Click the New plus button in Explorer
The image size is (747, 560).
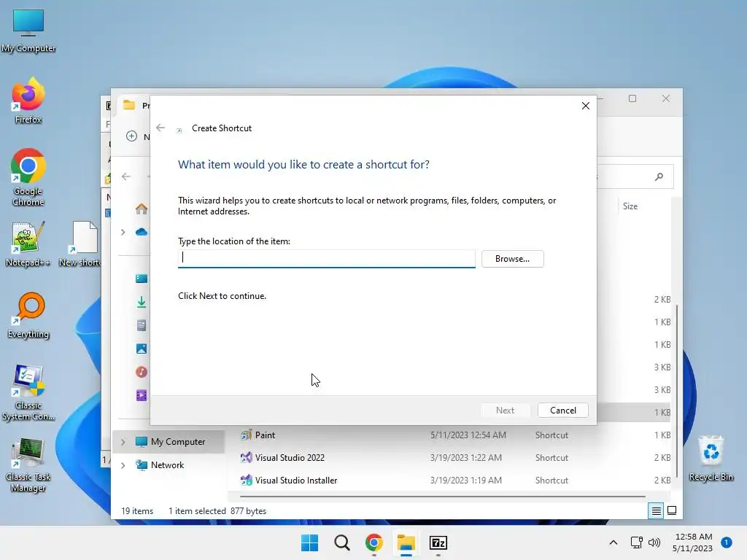click(x=131, y=136)
